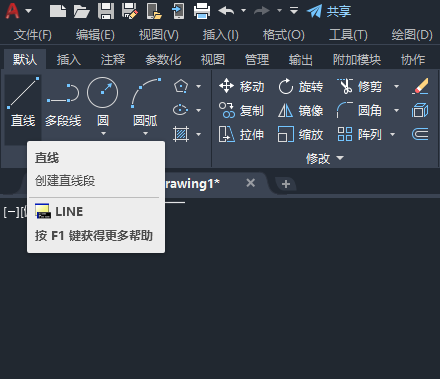This screenshot has width=440, height=379.
Task: Click the 拉伸 stretch tool
Action: (x=242, y=134)
